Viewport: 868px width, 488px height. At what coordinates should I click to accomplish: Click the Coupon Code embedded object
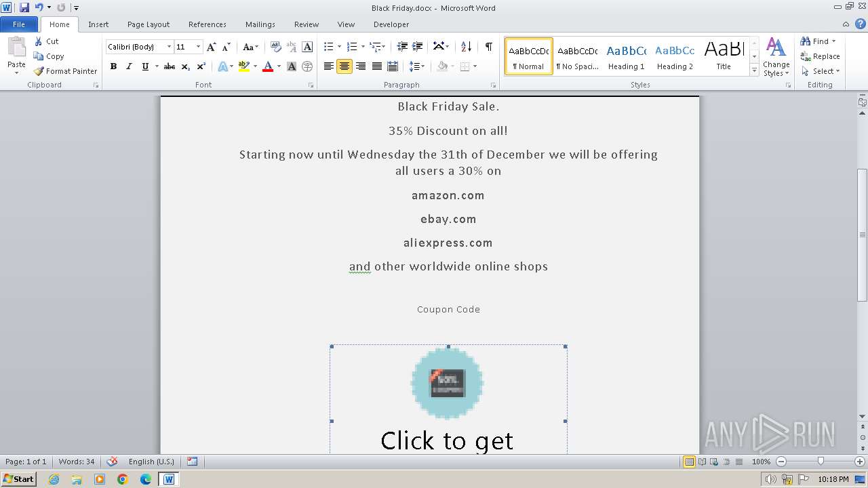[448, 400]
